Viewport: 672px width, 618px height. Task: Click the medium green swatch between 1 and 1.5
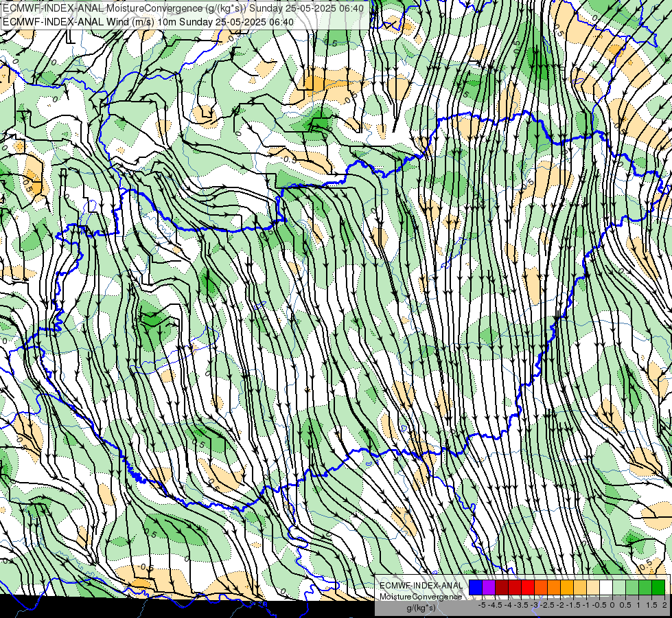(645, 587)
